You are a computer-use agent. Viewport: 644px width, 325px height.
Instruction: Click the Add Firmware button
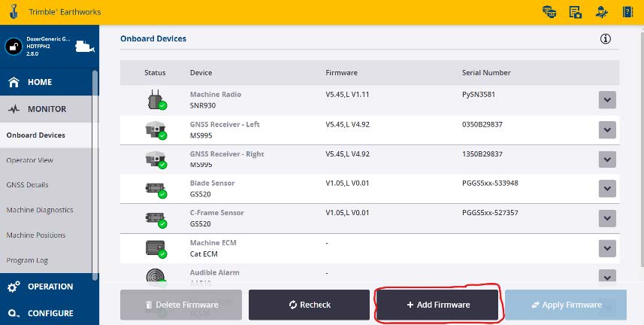[437, 305]
